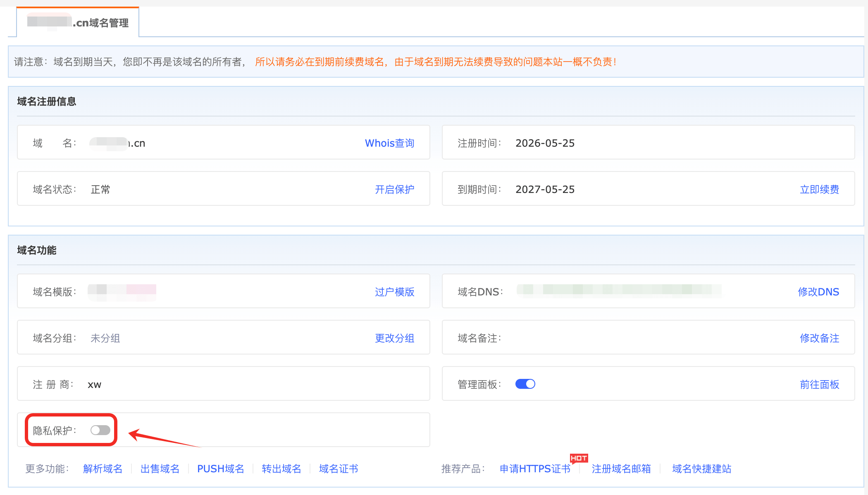The height and width of the screenshot is (495, 868).
Task: Turn off the 管理面板 switch
Action: pyautogui.click(x=525, y=384)
